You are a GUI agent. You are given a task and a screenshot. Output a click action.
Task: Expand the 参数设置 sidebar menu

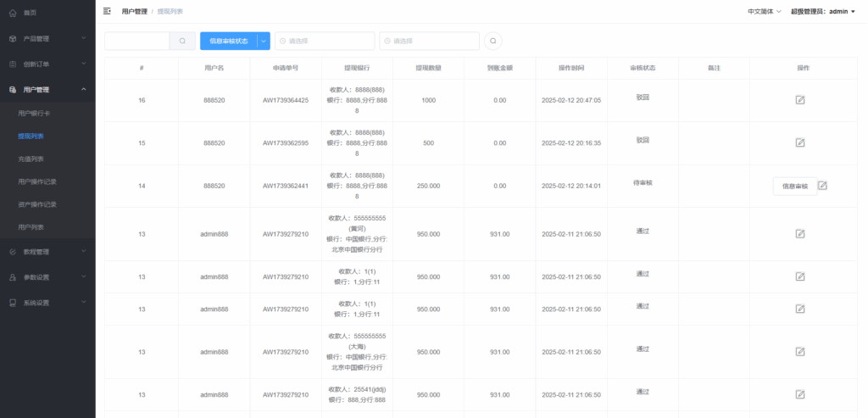pyautogui.click(x=84, y=276)
